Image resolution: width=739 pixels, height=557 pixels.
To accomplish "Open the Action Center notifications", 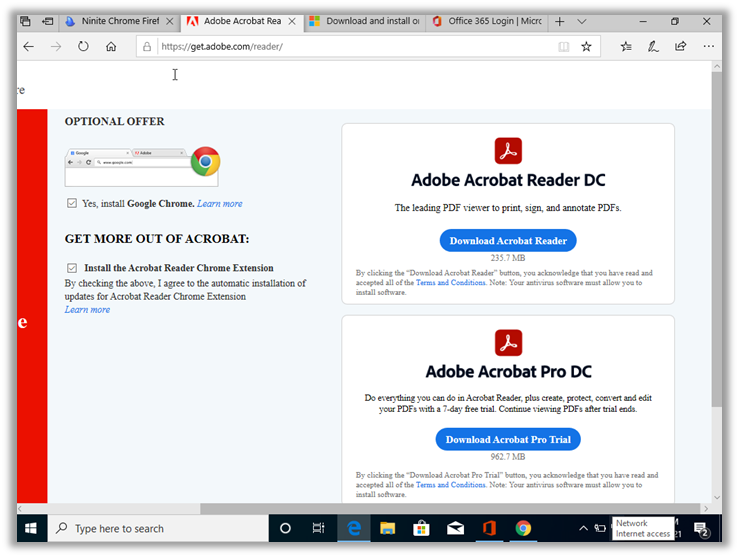I will point(702,529).
